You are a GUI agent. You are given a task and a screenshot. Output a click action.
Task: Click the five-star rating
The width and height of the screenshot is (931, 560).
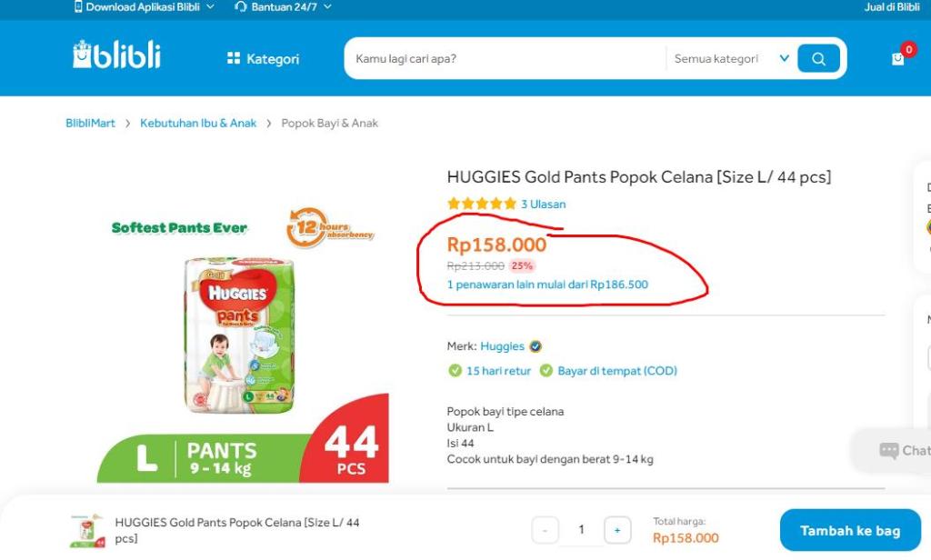click(x=482, y=205)
